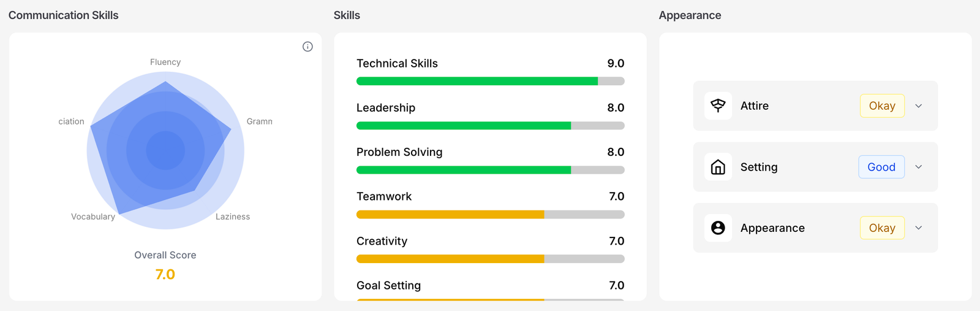Click the Okay badge next to Appearance
This screenshot has height=311, width=980.
[x=882, y=228]
